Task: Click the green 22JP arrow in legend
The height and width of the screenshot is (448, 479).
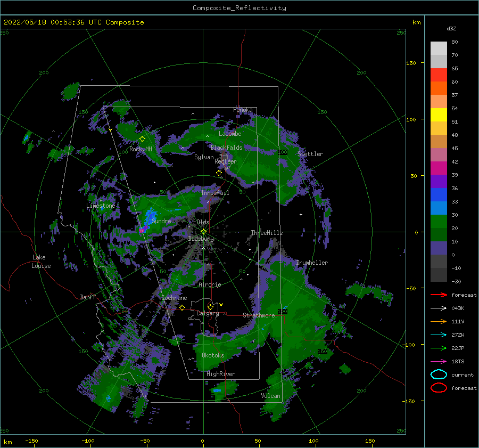Action: click(439, 348)
